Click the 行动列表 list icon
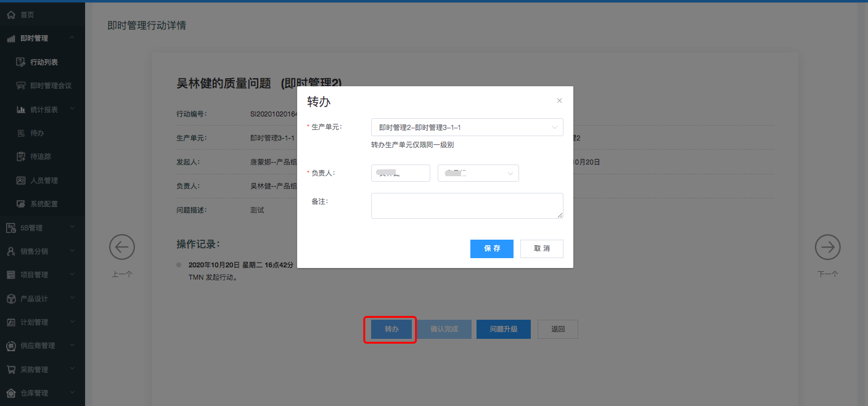The width and height of the screenshot is (868, 406). pyautogui.click(x=20, y=62)
